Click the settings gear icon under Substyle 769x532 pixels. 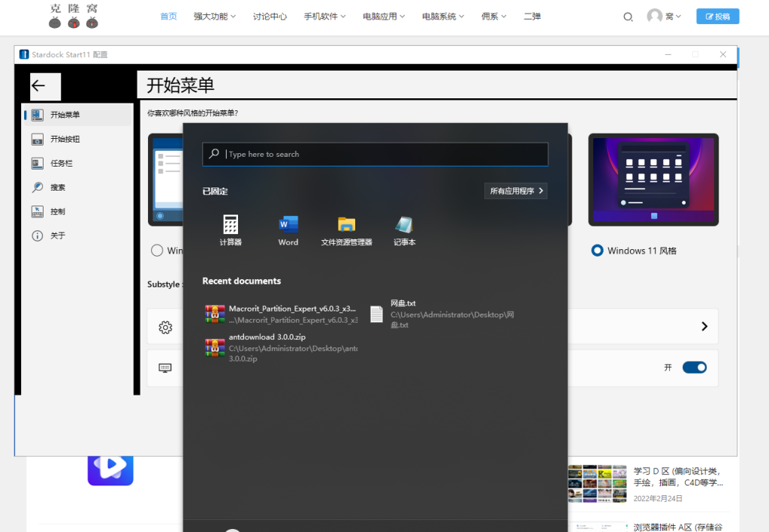point(165,327)
